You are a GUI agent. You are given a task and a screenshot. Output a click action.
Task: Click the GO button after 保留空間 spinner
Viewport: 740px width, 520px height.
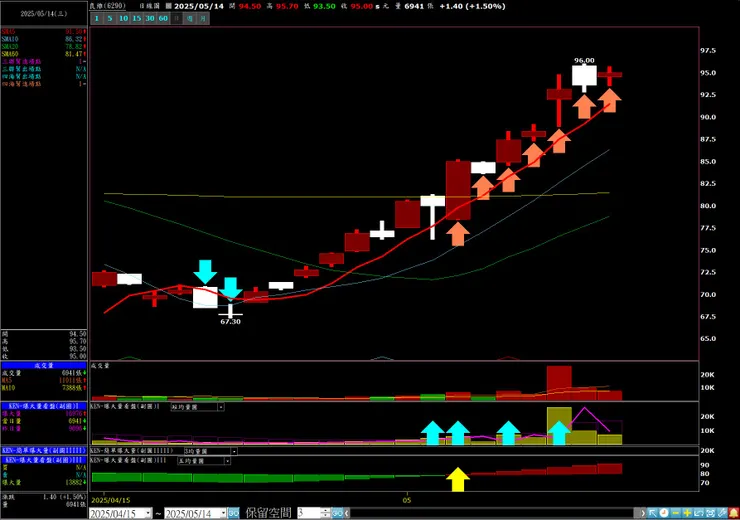337,513
